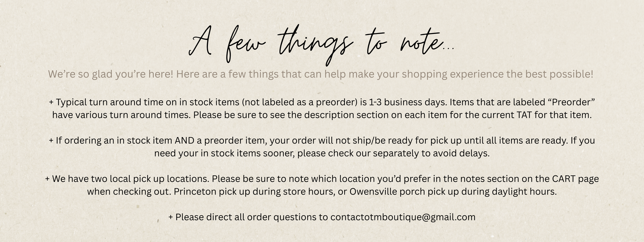Screen dimensions: 644x242
Task: Click the gray "We're so glad you're here!" sentence
Action: click(x=110, y=74)
